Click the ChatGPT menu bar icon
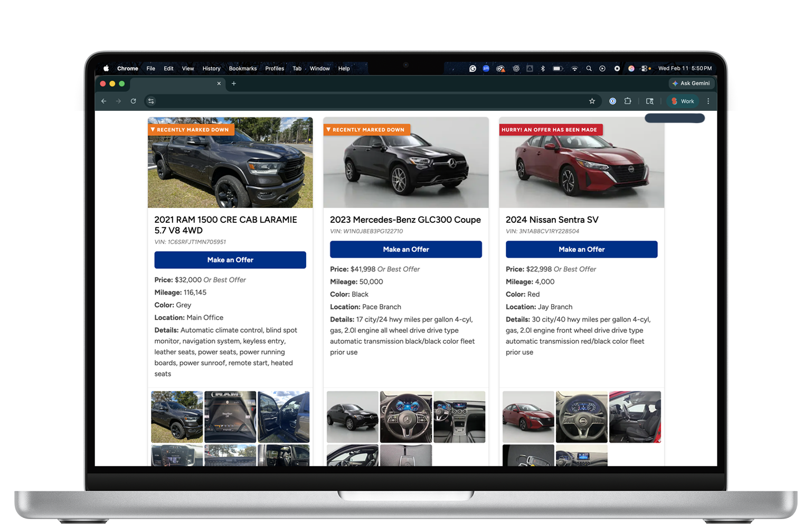812x528 pixels. click(x=516, y=69)
